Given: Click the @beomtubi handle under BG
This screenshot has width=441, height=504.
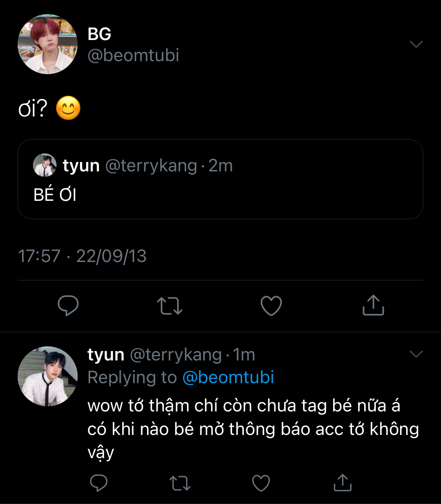Looking at the screenshot, I should (x=133, y=55).
